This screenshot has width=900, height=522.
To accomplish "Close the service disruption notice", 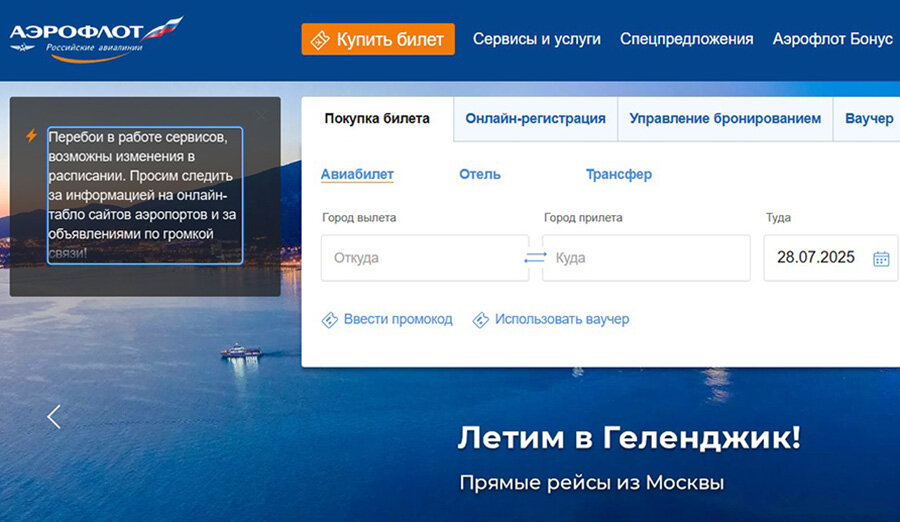I will click(261, 115).
